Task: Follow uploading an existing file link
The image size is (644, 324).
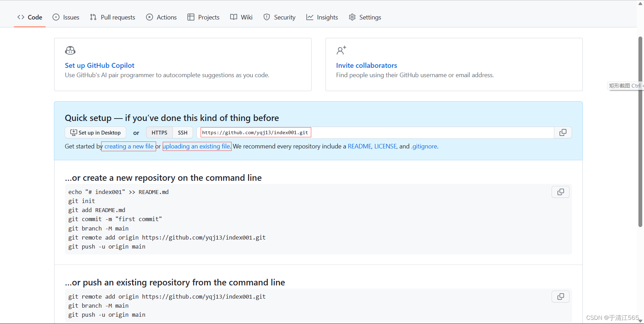Action: (197, 146)
